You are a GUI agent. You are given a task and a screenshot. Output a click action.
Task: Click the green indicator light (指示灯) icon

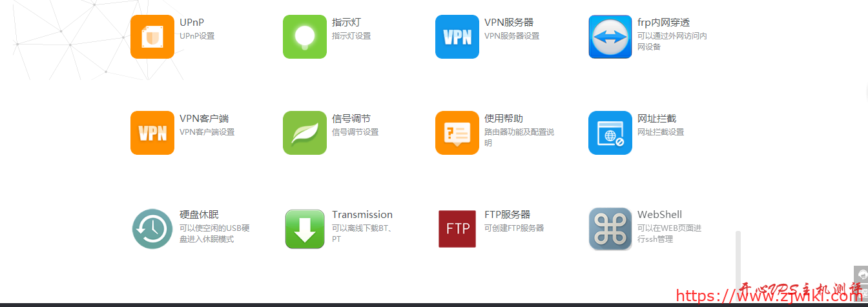coord(305,37)
